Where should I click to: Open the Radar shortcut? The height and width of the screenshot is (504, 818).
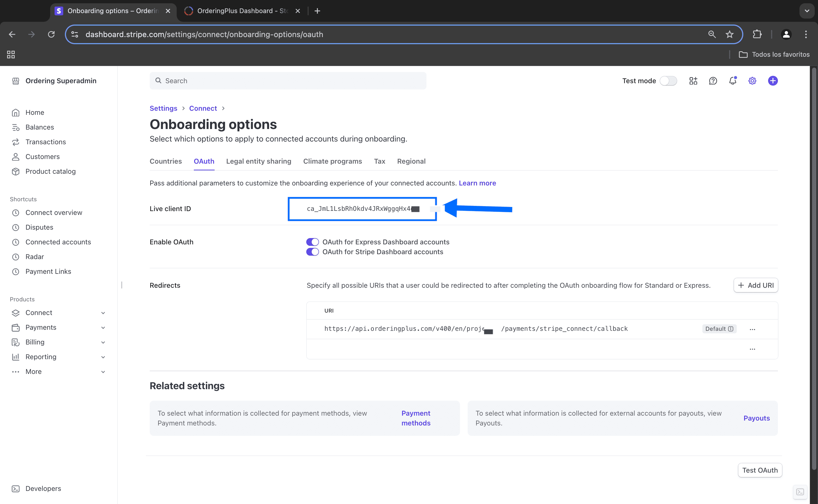tap(35, 256)
